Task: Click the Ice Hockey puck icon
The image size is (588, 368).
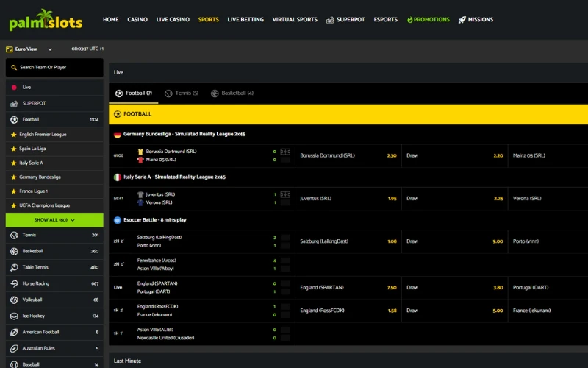Action: (14, 316)
